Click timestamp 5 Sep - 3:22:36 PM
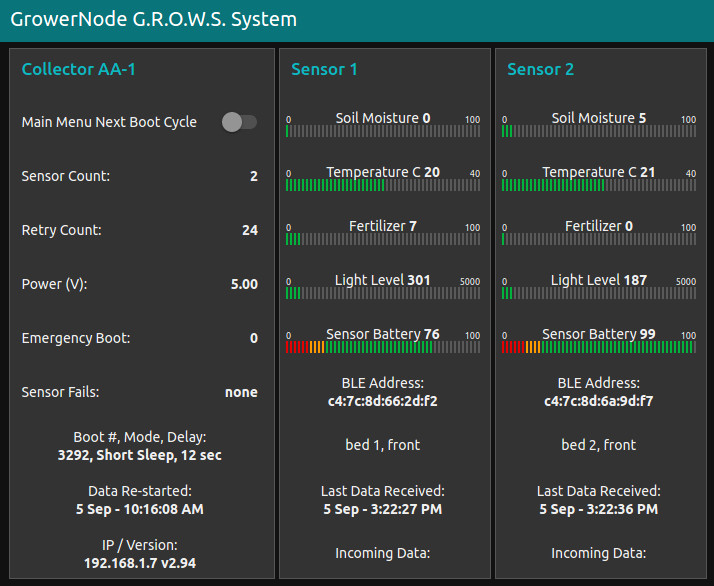Viewport: 714px width, 586px height. click(x=599, y=509)
